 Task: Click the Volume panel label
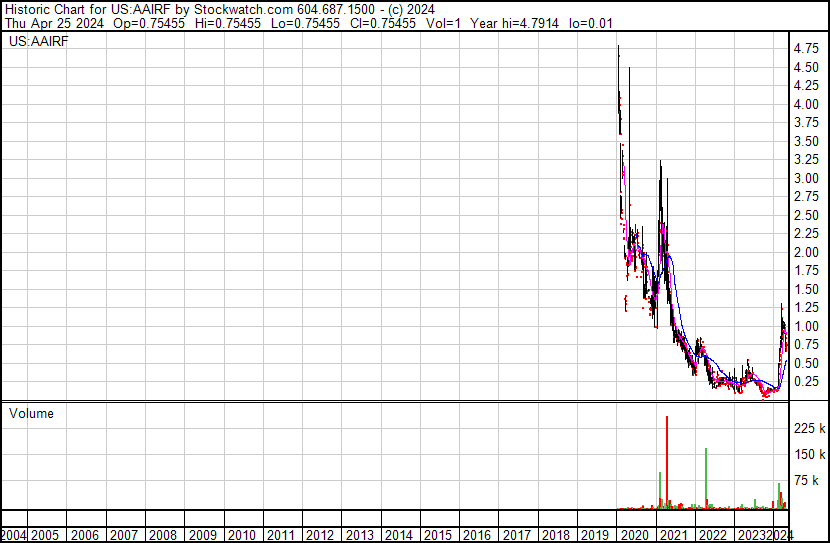31,413
